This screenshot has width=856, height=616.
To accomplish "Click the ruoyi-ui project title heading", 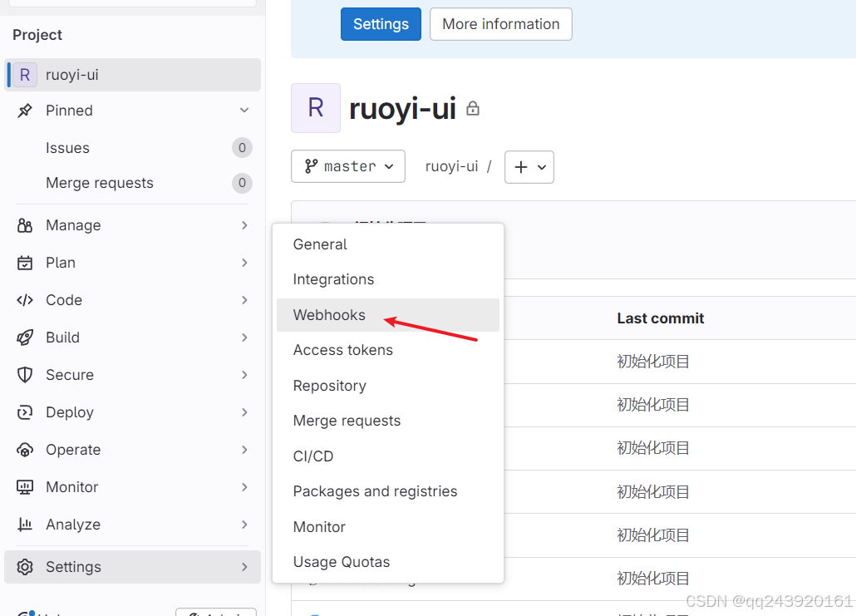I will 402,109.
